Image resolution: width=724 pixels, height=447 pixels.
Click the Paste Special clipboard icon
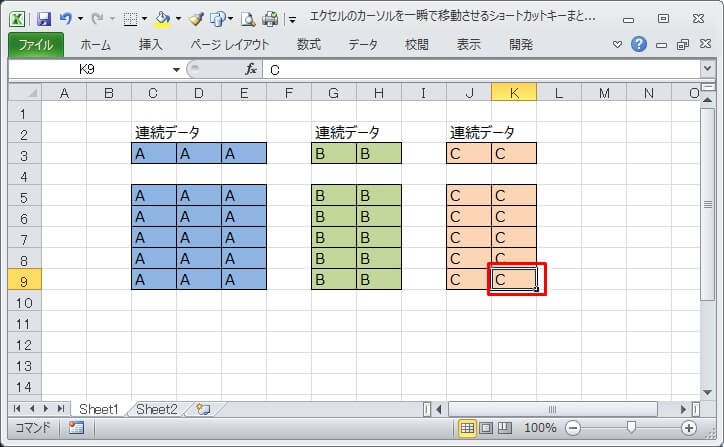(x=217, y=19)
